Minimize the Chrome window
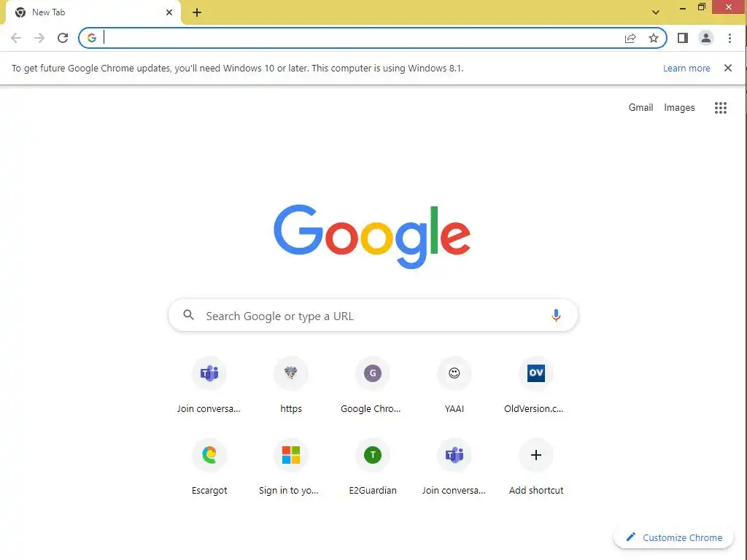 (x=682, y=7)
